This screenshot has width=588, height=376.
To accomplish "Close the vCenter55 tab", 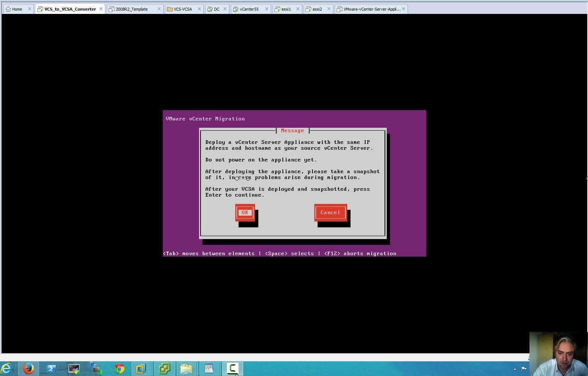I will coord(267,9).
